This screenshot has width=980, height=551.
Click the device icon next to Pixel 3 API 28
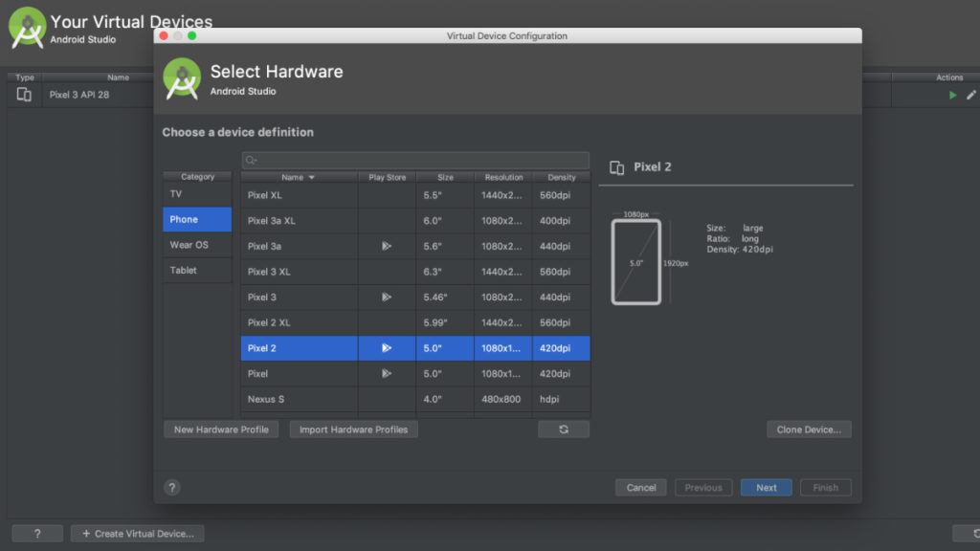(x=22, y=94)
